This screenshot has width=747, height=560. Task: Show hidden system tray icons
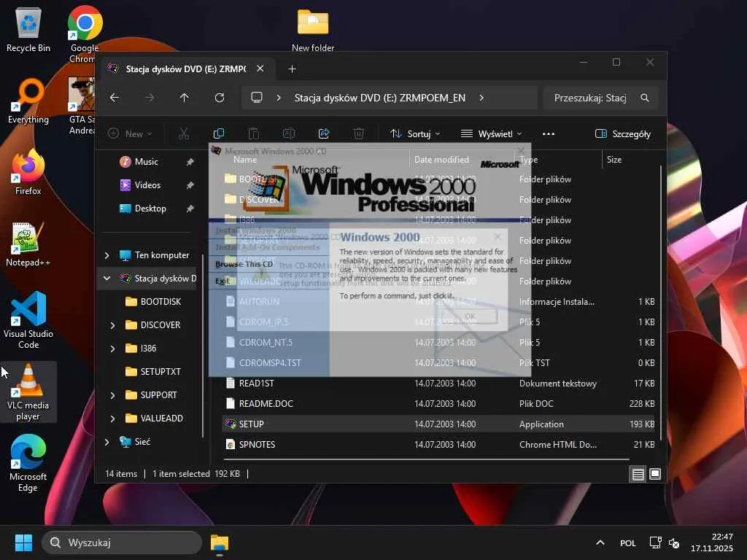(600, 542)
